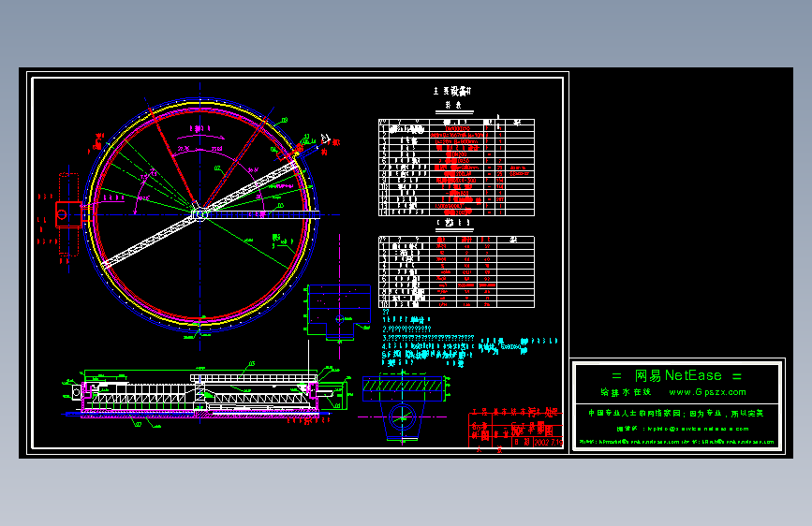The image size is (812, 526).
Task: Select row 14 in upper equipment table
Action: click(456, 212)
